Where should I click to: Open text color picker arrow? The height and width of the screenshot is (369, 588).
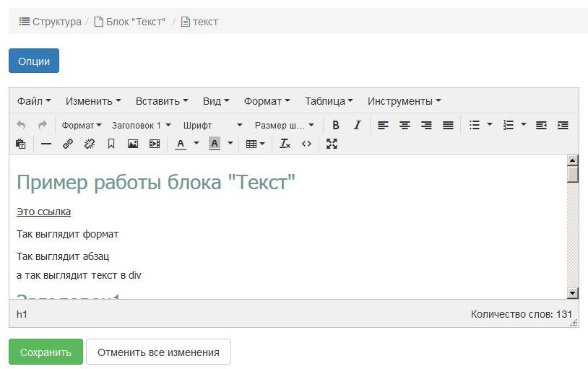click(196, 144)
